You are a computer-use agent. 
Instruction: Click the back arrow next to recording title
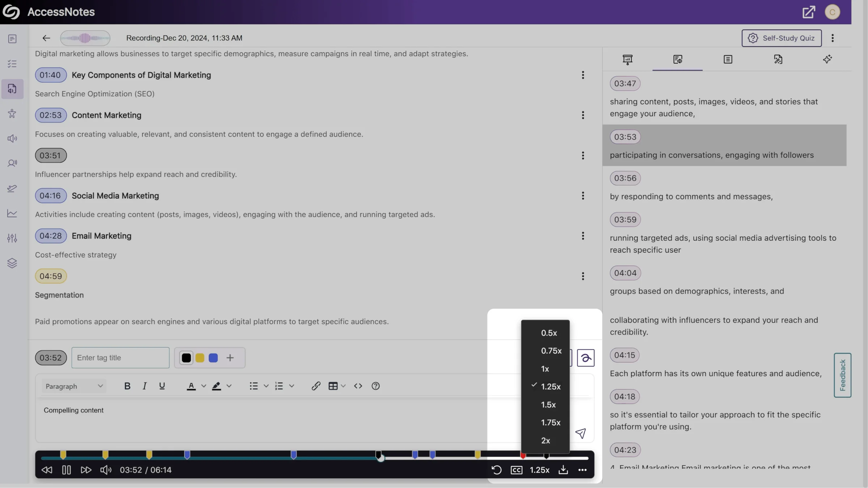point(46,38)
